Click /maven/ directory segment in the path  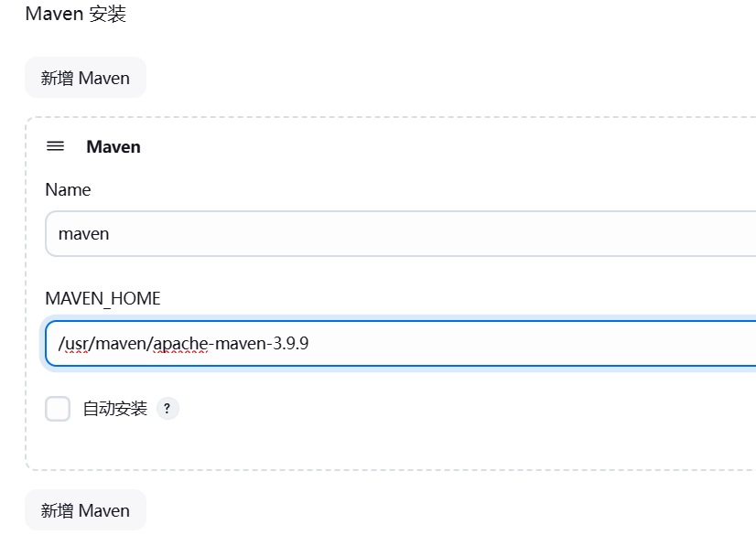click(121, 344)
